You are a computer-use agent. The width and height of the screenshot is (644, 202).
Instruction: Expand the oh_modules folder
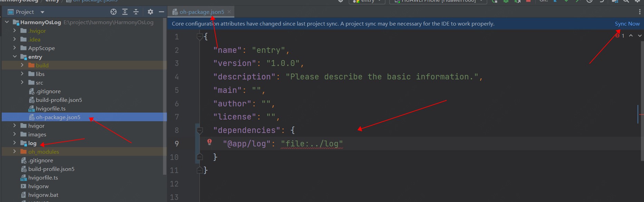click(x=14, y=151)
